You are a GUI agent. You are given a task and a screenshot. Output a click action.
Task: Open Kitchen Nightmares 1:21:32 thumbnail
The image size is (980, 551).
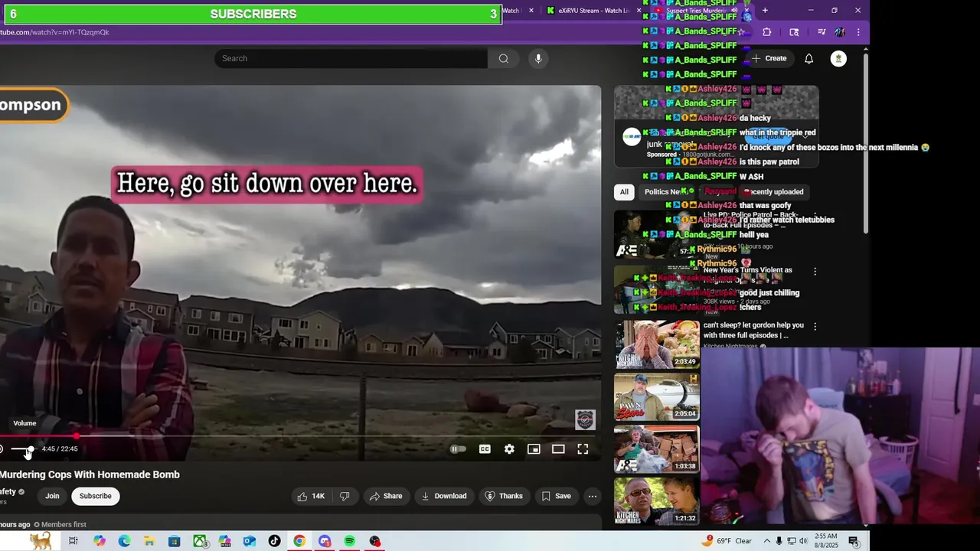pyautogui.click(x=657, y=501)
